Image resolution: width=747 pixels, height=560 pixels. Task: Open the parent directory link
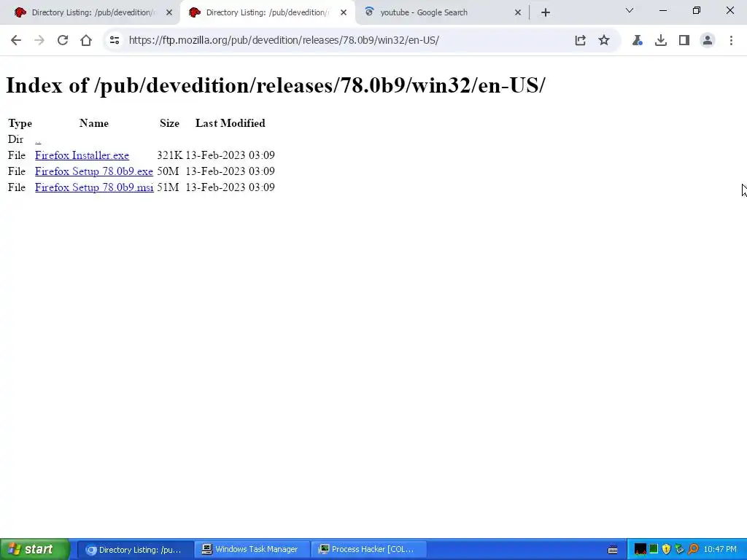[38, 139]
